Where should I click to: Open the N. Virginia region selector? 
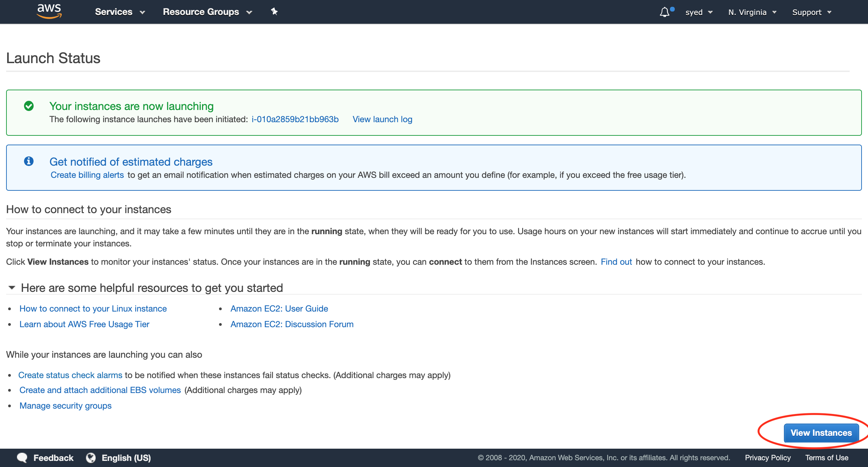pos(752,12)
